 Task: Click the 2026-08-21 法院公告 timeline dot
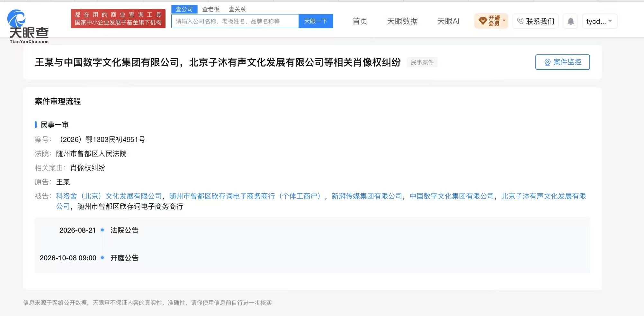[x=103, y=230]
